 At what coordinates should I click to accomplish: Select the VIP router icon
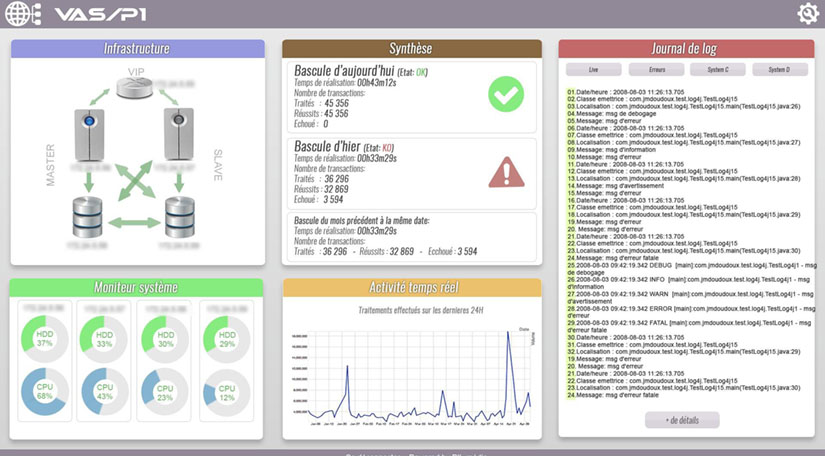pyautogui.click(x=135, y=88)
